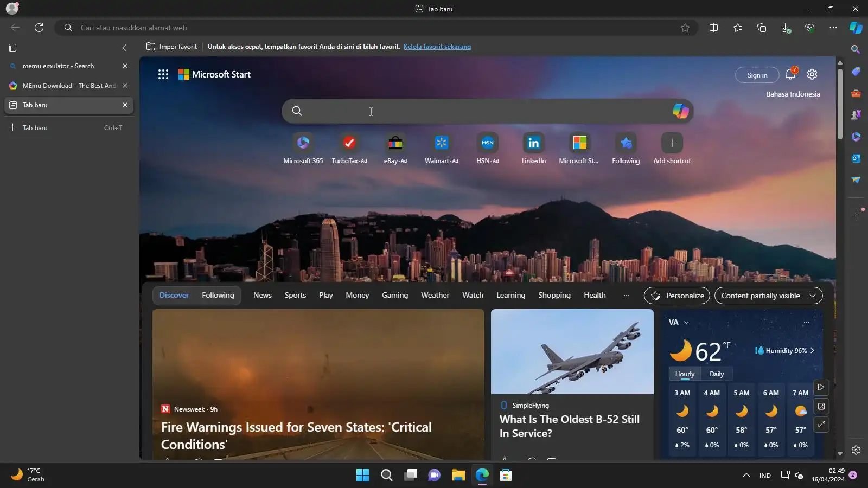Open File Explorer from the taskbar
Image resolution: width=868 pixels, height=488 pixels.
pyautogui.click(x=458, y=476)
